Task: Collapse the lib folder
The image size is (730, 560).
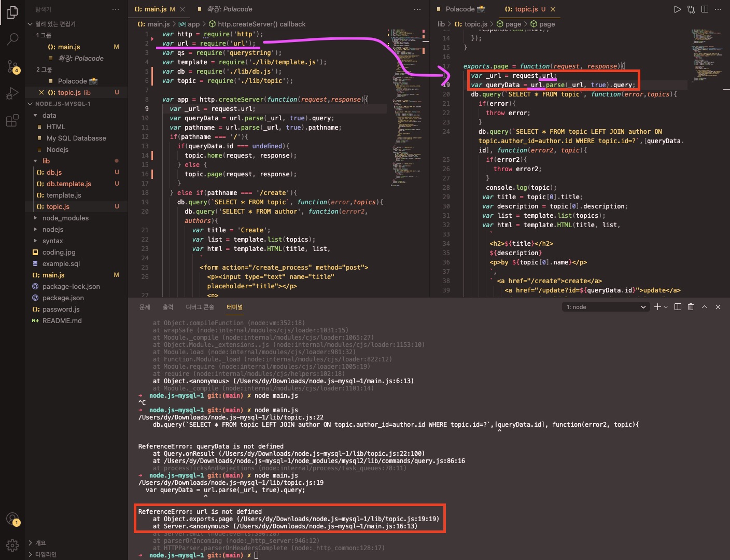Action: click(35, 161)
